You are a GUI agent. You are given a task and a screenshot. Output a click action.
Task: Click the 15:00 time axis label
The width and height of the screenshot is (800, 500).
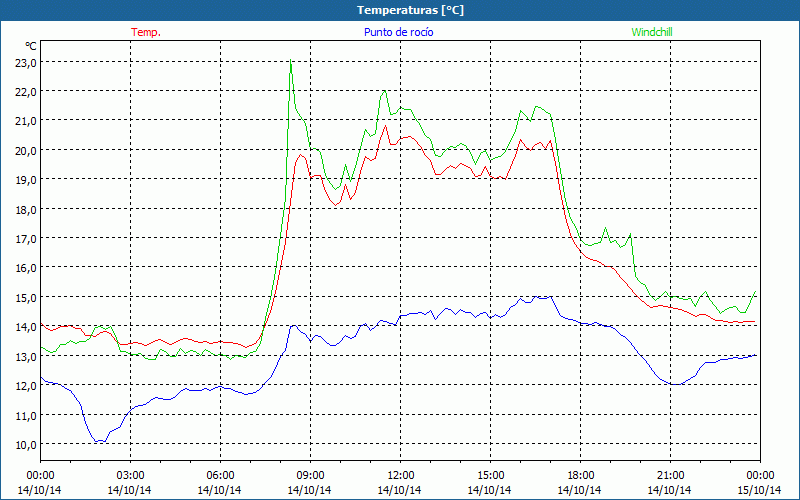click(x=490, y=475)
